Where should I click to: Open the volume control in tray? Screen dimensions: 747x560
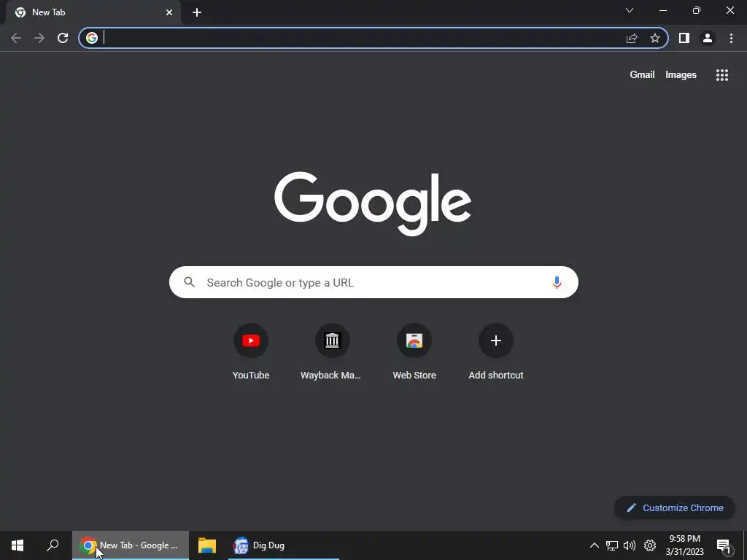coord(630,545)
